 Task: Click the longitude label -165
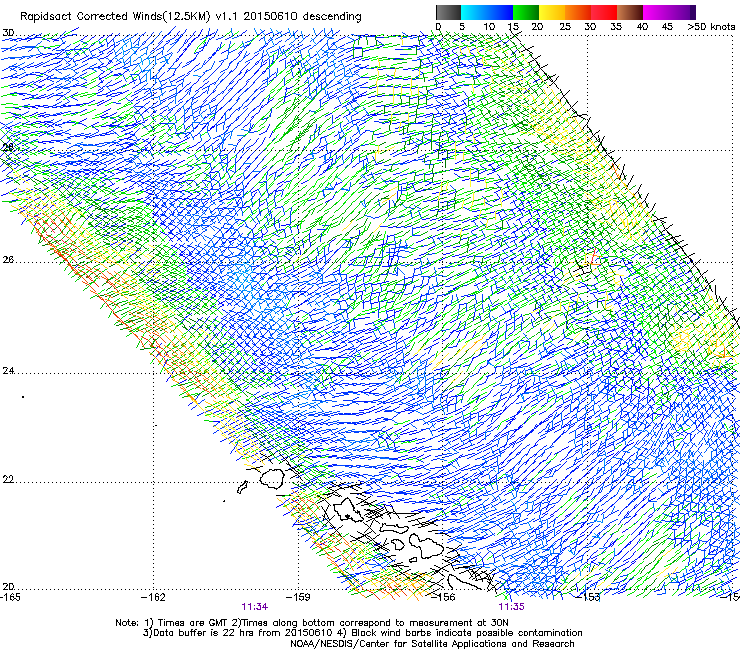(x=10, y=597)
